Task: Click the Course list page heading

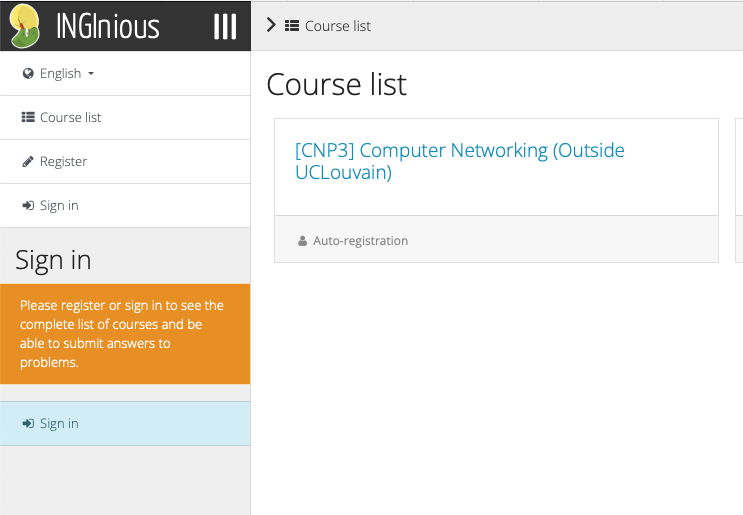Action: point(336,84)
